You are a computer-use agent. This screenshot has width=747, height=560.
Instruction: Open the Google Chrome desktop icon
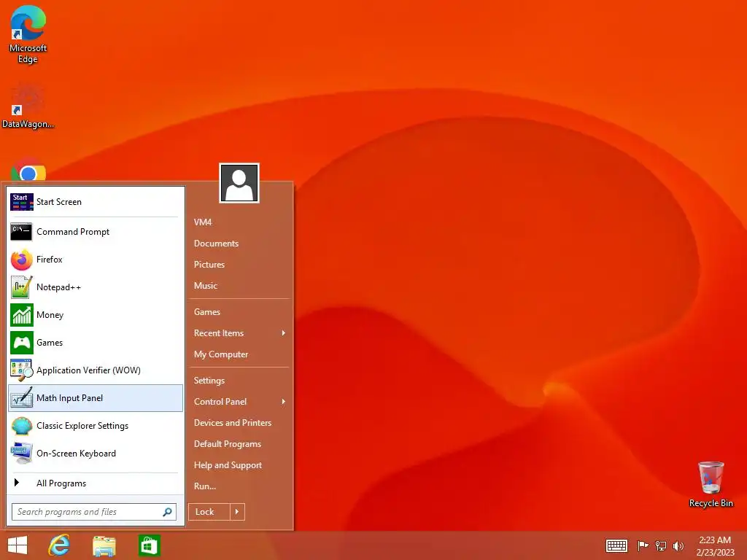coord(28,171)
